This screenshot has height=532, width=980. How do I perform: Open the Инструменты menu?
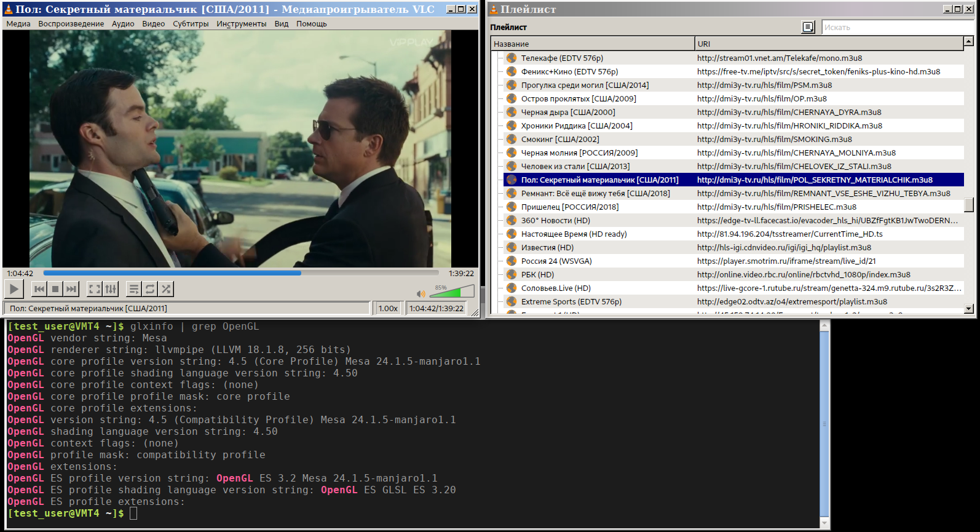point(242,24)
